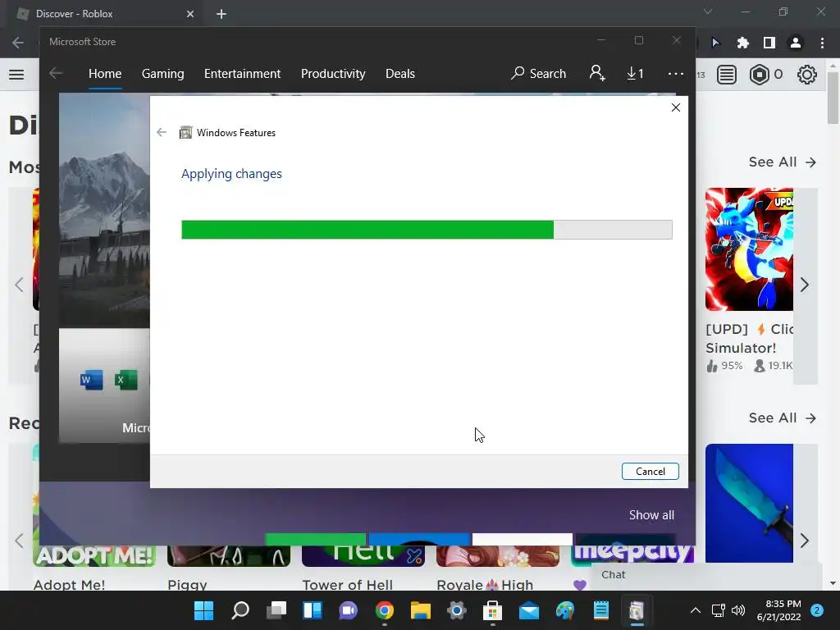Click the Word icon in Microsoft Store banner
This screenshot has width=840, height=630.
(92, 381)
